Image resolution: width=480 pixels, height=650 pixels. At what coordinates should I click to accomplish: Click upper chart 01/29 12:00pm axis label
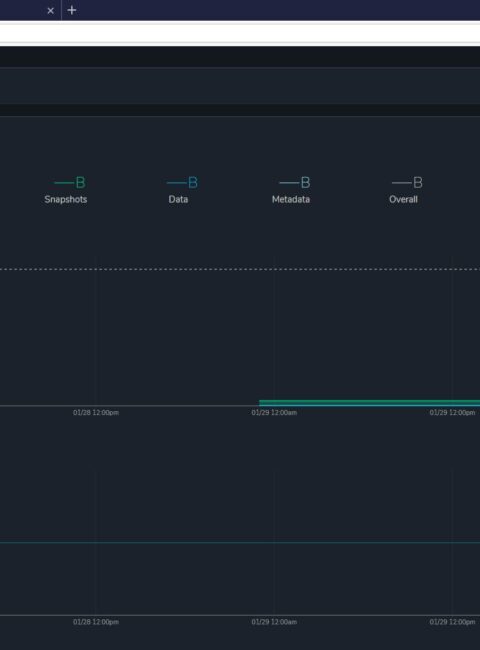(452, 413)
